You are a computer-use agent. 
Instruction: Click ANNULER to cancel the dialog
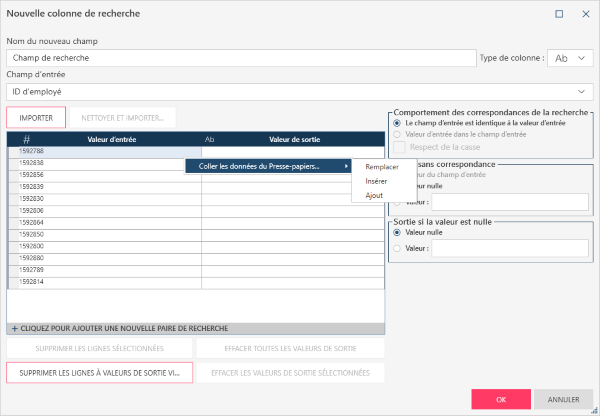click(563, 398)
